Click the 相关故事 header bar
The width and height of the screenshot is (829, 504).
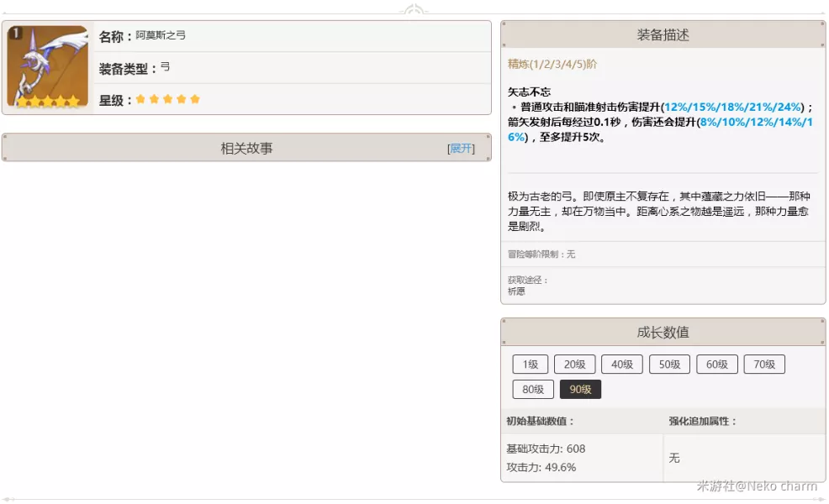click(247, 148)
